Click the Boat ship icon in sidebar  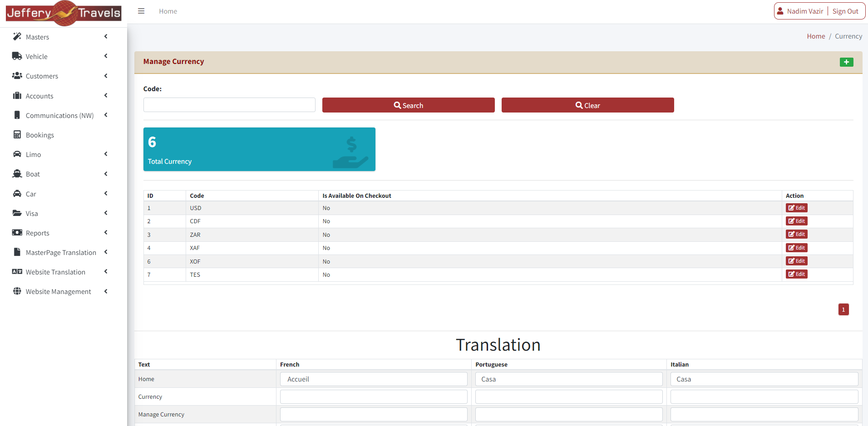(17, 174)
